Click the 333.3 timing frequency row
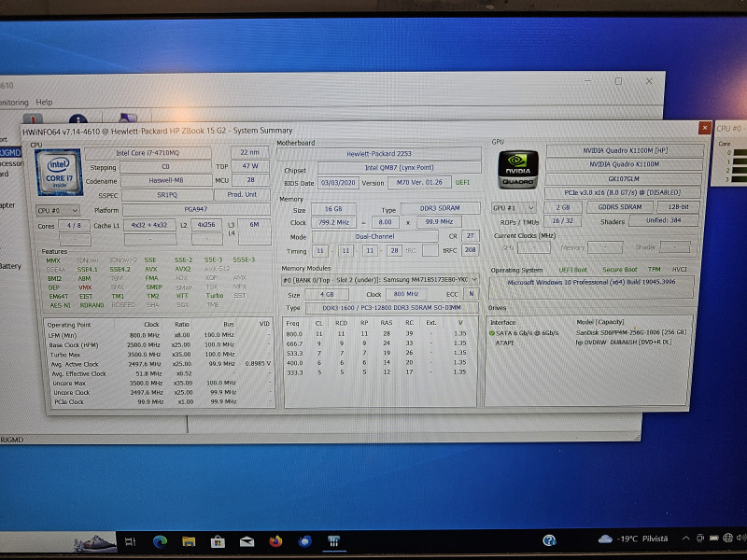 coord(379,372)
